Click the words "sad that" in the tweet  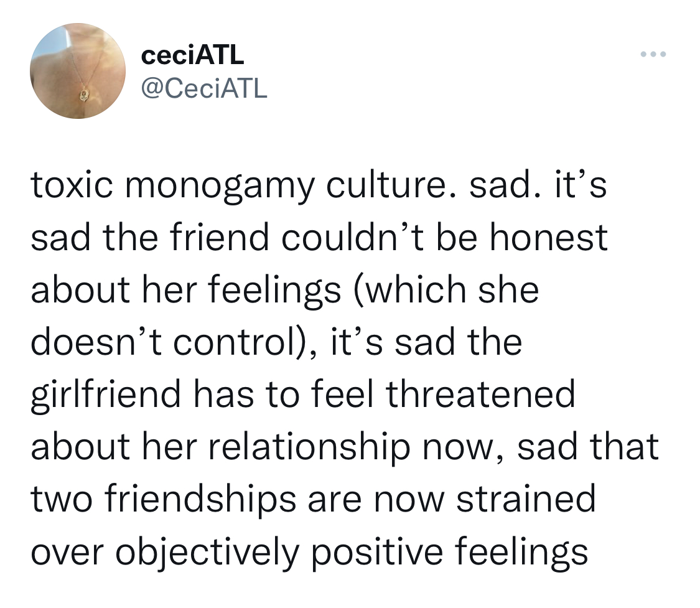click(x=588, y=447)
